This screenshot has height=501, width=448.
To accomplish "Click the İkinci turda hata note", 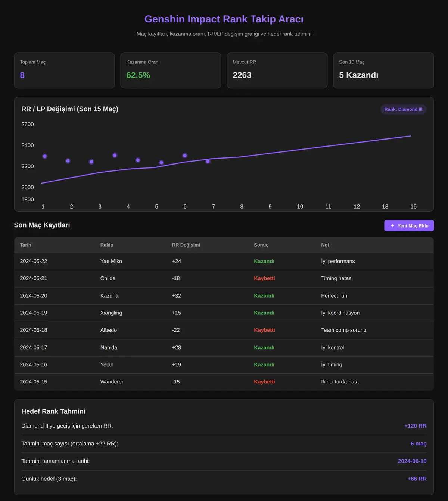I will click(x=340, y=382).
